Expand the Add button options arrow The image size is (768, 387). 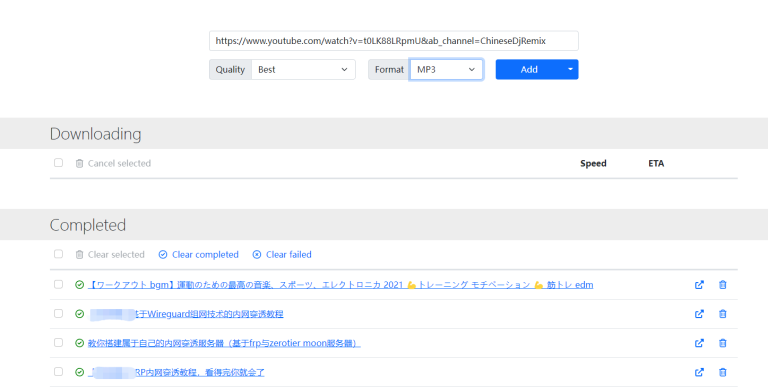click(x=570, y=70)
